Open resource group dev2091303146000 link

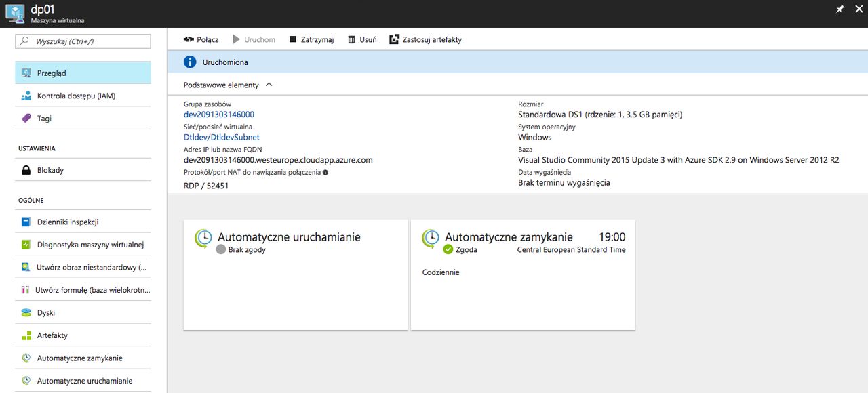219,115
